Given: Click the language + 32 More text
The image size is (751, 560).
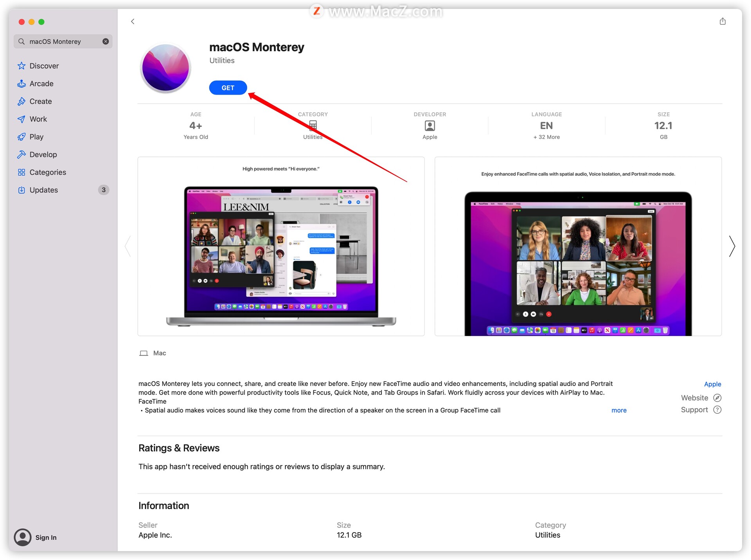Looking at the screenshot, I should coord(546,137).
